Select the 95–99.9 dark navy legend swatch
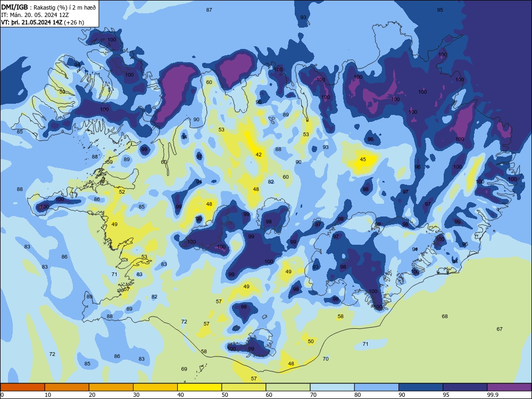 pyautogui.click(x=465, y=387)
